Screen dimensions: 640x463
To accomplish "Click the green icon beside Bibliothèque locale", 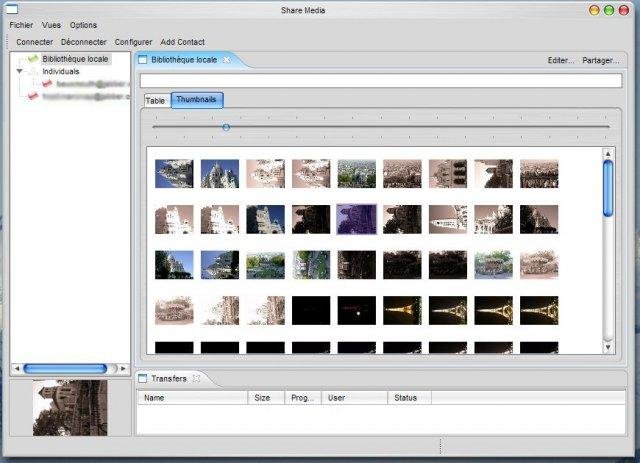I will tap(33, 59).
